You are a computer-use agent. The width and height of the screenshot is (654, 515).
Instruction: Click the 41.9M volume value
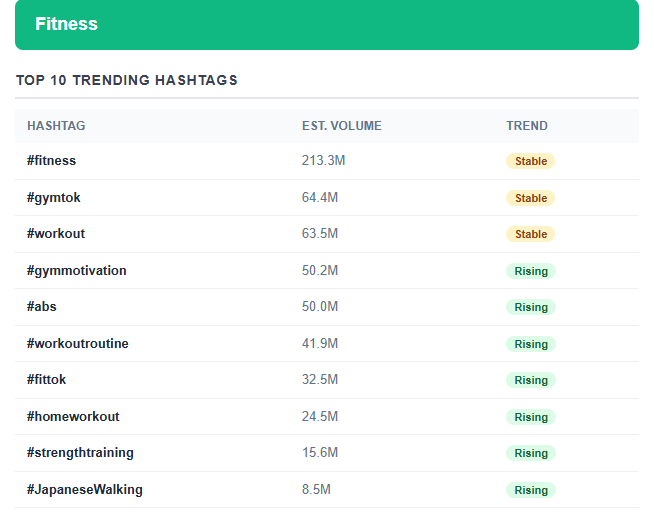coord(320,344)
